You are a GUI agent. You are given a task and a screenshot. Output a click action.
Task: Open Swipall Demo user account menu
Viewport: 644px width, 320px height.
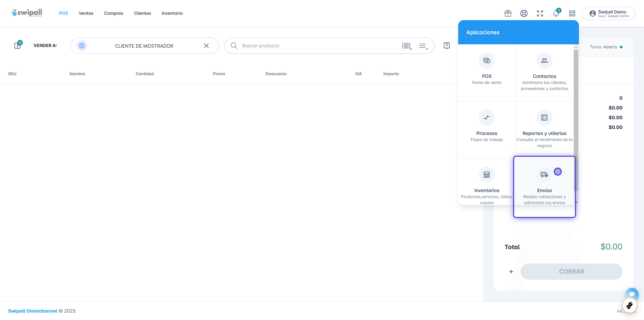[x=609, y=13]
